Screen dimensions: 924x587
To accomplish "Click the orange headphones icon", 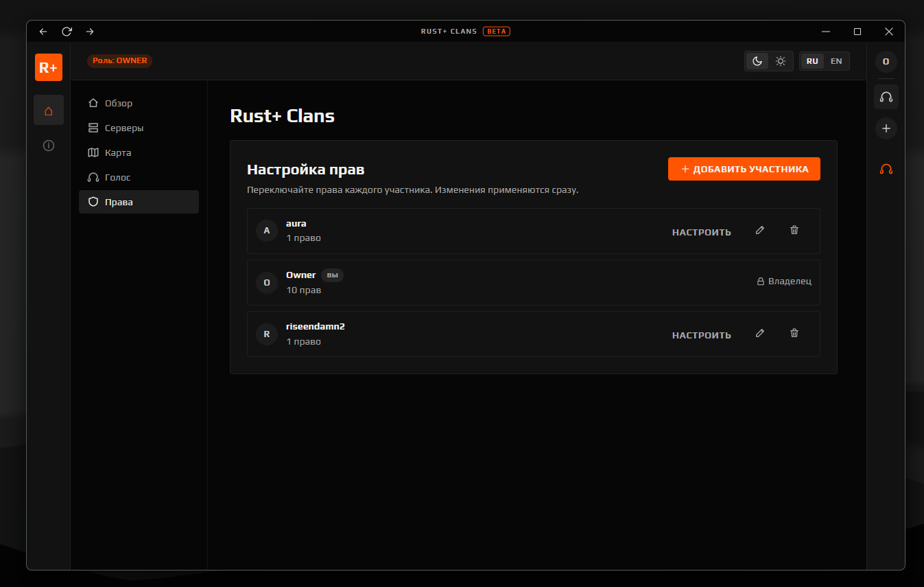I will 886,169.
